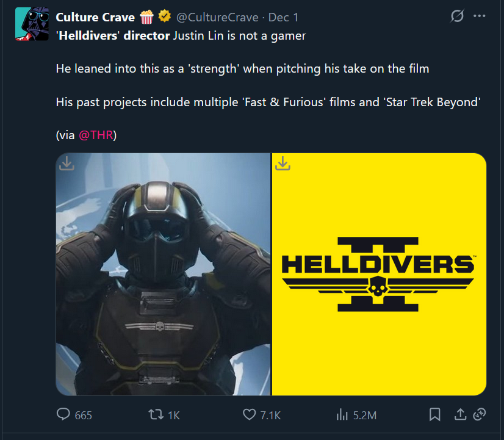The image size is (504, 440).
Task: Click the Culture Crave display name
Action: [x=95, y=17]
